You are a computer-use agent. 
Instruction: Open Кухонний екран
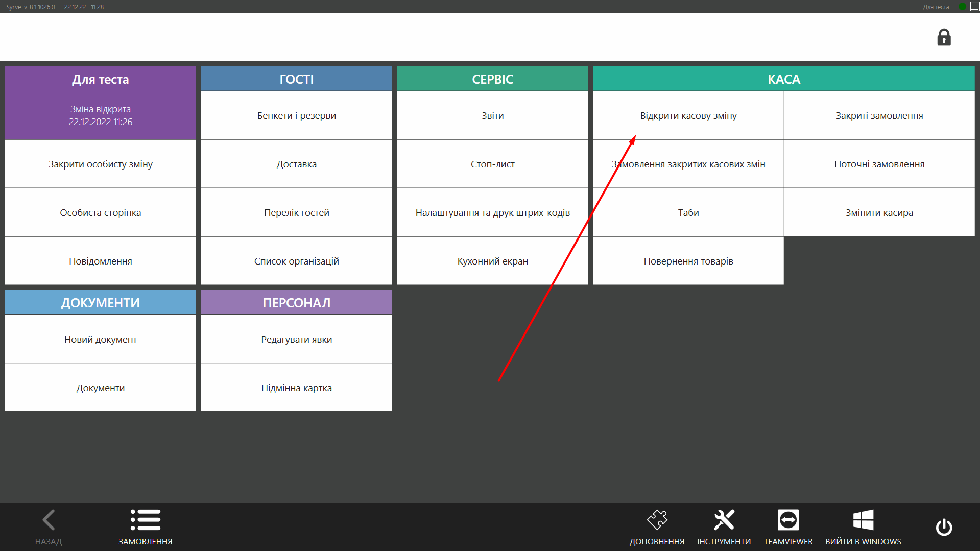(492, 261)
